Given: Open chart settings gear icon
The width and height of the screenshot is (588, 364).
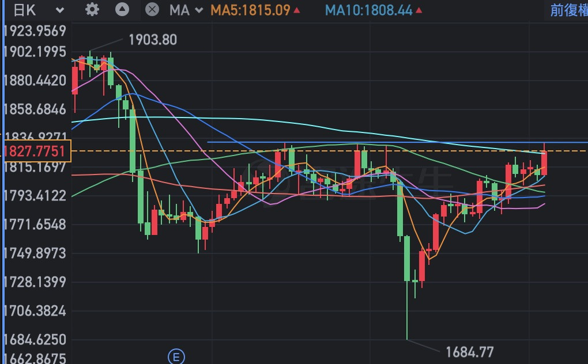Looking at the screenshot, I should tap(92, 9).
